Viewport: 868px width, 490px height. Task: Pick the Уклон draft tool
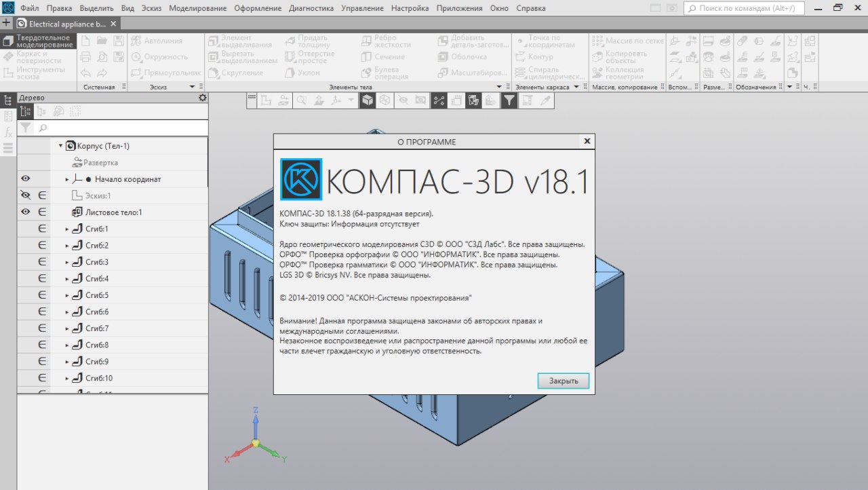click(x=302, y=73)
